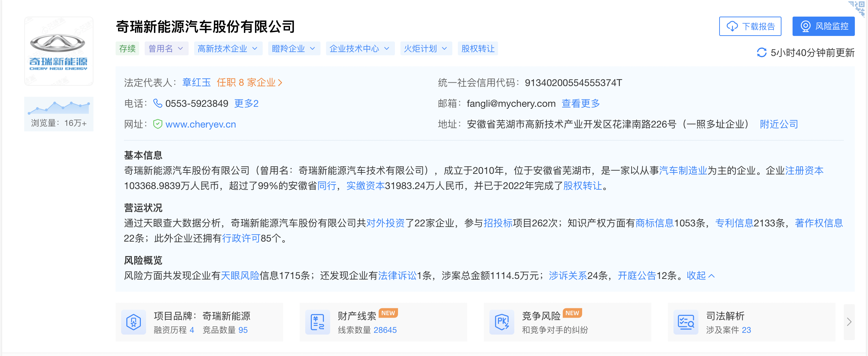Click 查看更多 next to the email
868x356 pixels.
tap(581, 103)
